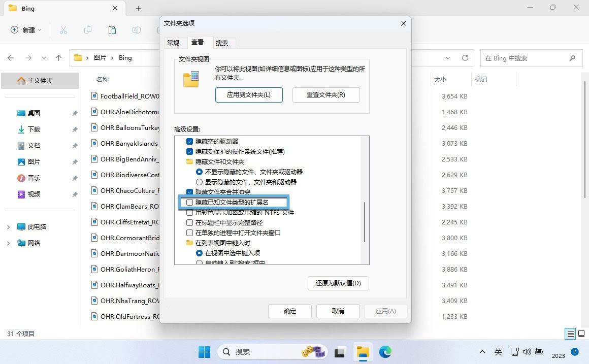
Task: Switch to the 搜索 tab in Folder Options
Action: pos(221,43)
